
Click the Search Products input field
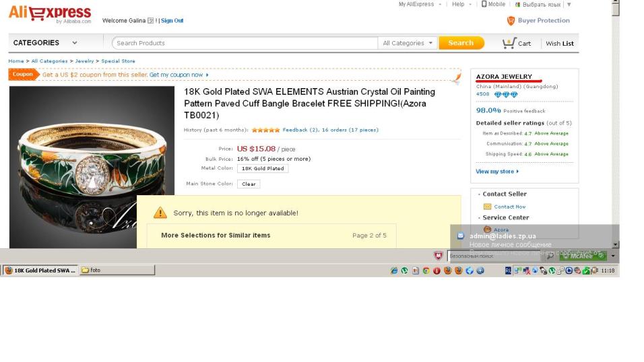click(x=245, y=43)
